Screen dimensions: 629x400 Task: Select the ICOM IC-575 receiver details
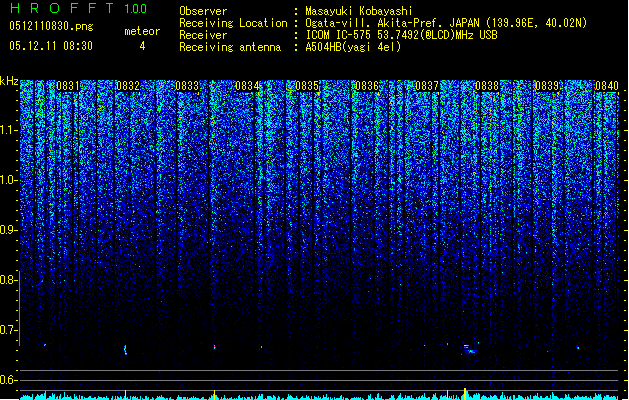pos(401,35)
